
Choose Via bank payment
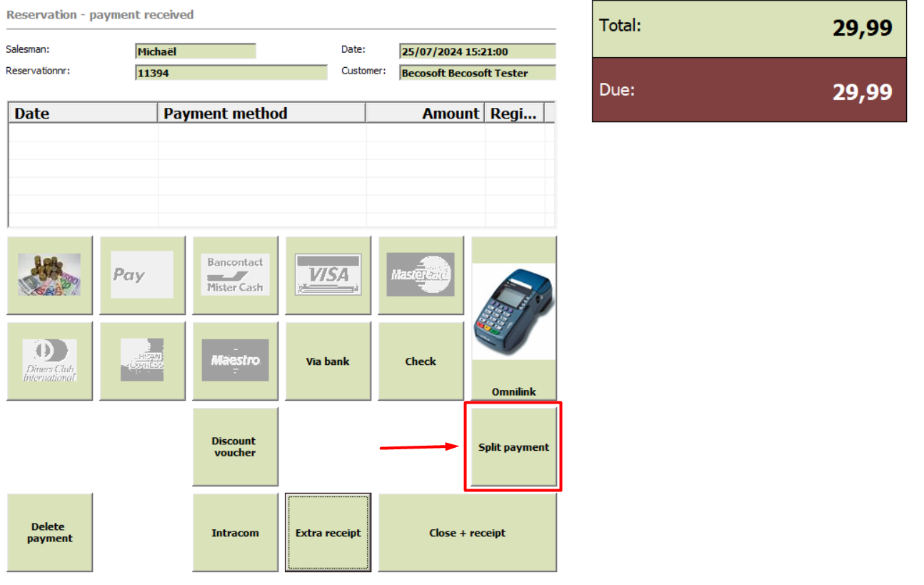tap(328, 361)
